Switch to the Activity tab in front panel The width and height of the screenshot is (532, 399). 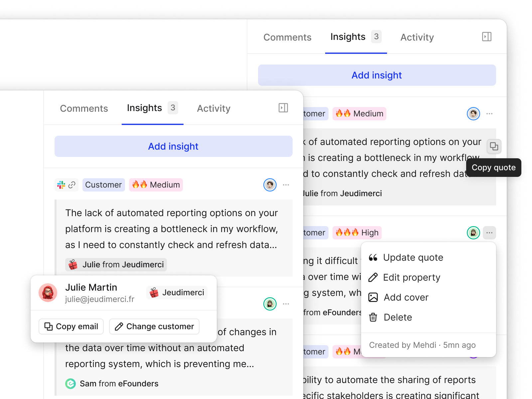(x=213, y=108)
